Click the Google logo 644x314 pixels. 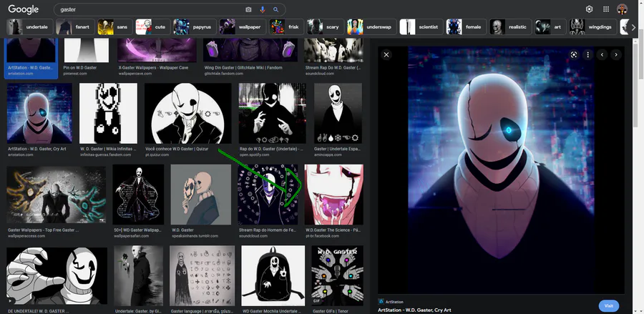pyautogui.click(x=23, y=9)
